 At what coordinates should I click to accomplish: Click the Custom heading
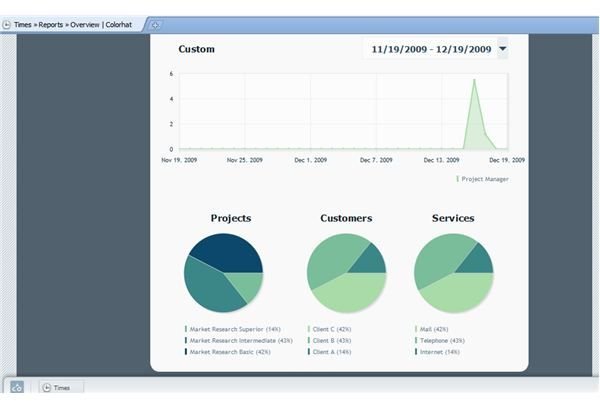196,49
